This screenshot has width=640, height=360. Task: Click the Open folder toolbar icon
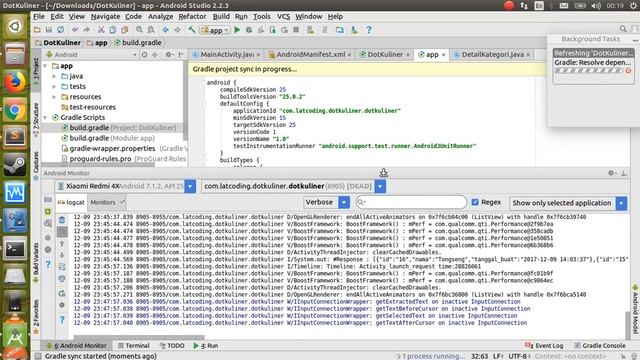click(37, 30)
